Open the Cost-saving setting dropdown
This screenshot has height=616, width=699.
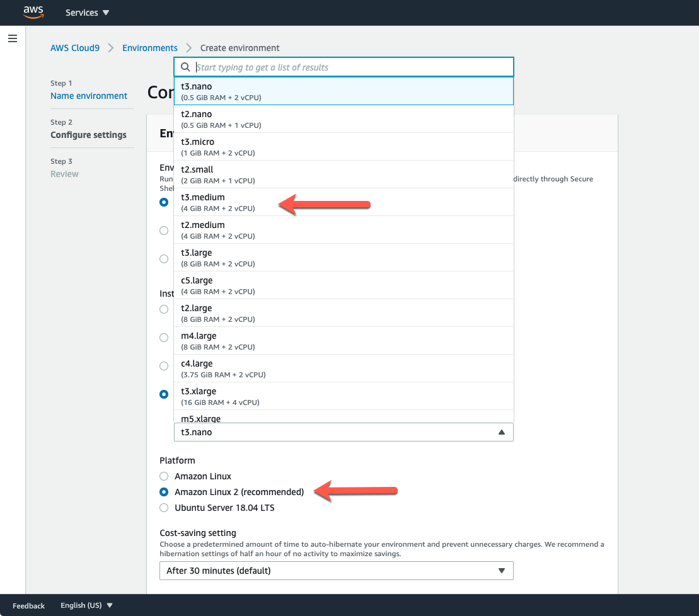click(337, 571)
